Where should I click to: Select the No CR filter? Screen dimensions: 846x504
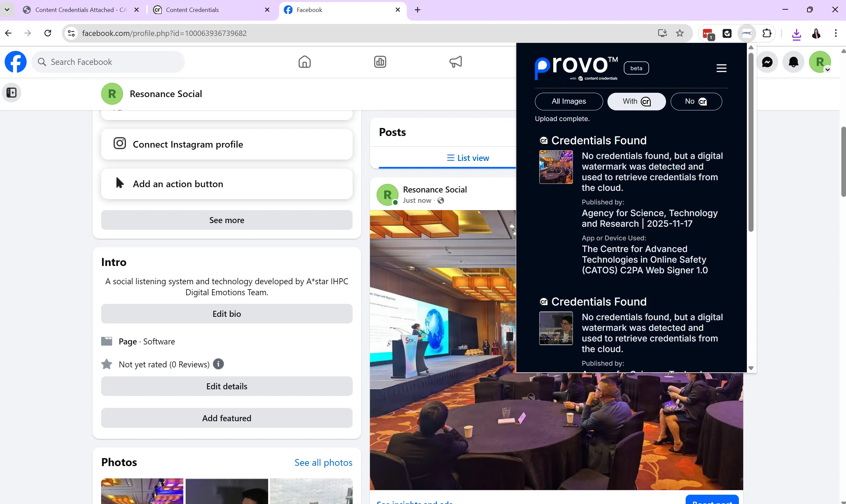coord(696,101)
